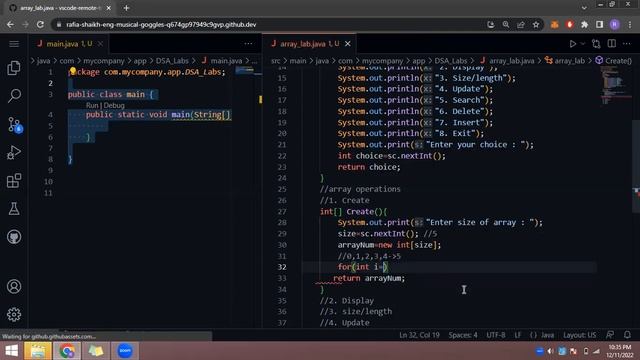Click line 27 int[] Create() code

coord(353,211)
